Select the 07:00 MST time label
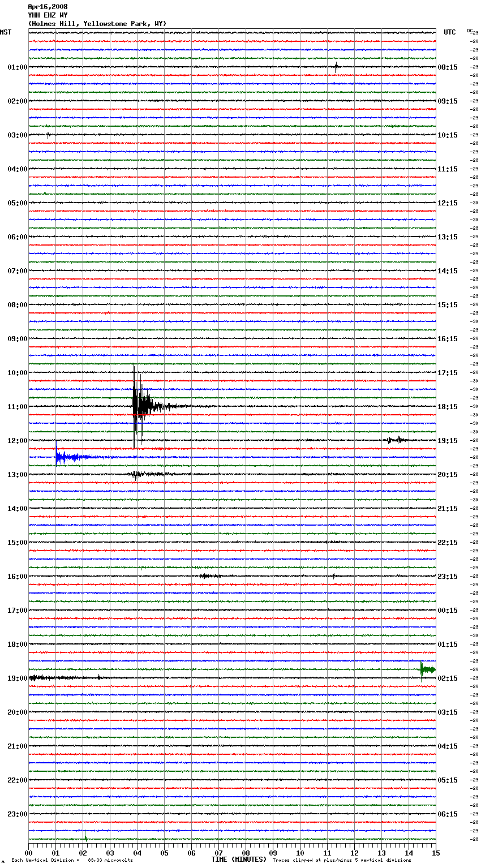Viewport: 481px width, 868px height. click(18, 271)
